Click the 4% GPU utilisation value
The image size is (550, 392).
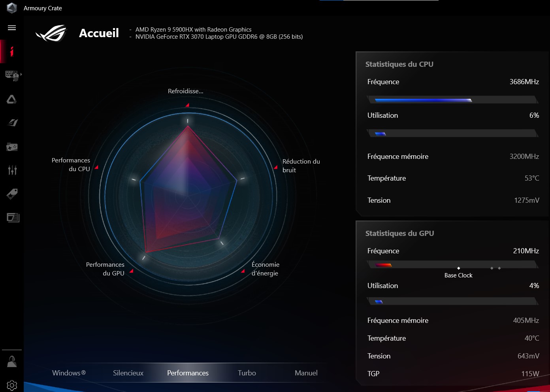534,286
